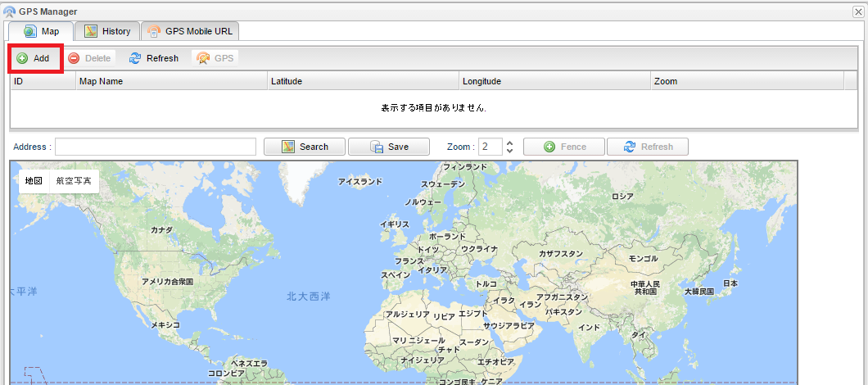Image resolution: width=868 pixels, height=385 pixels.
Task: Click refresh arrows icon beside Fence
Action: click(x=630, y=147)
